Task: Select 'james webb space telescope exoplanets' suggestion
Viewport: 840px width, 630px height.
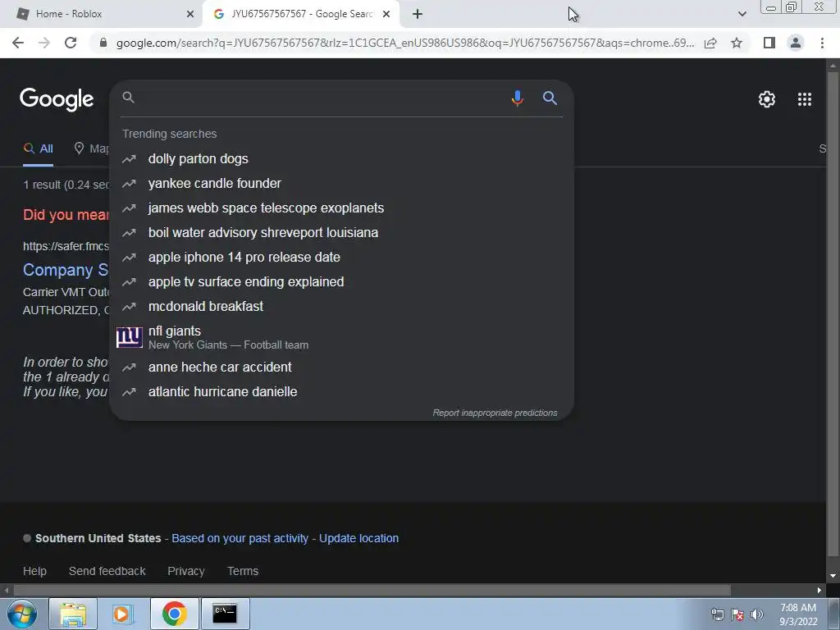Action: pyautogui.click(x=342, y=208)
